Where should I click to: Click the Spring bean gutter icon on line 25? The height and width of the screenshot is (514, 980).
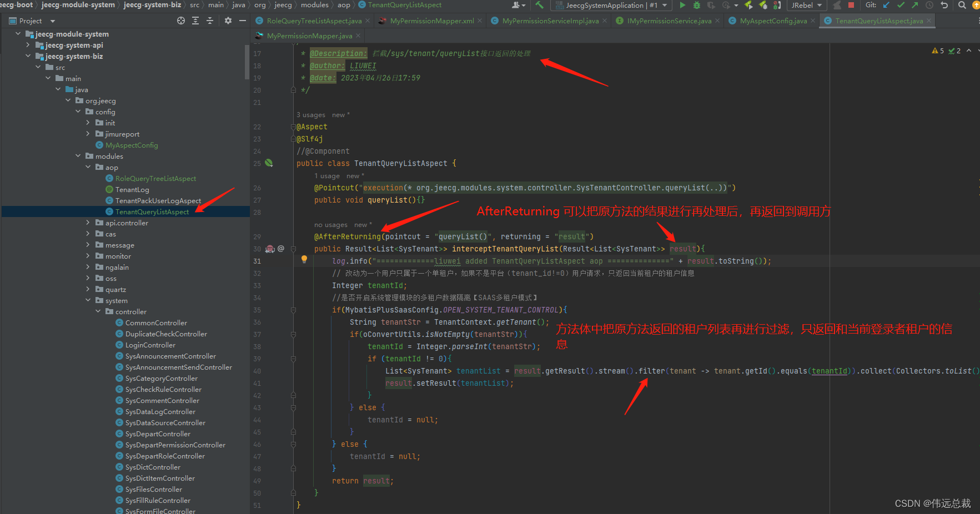[x=269, y=163]
